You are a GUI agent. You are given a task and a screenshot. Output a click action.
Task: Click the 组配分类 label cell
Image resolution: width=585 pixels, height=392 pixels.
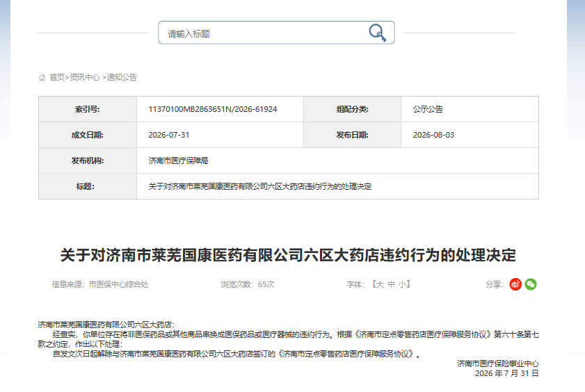point(352,109)
